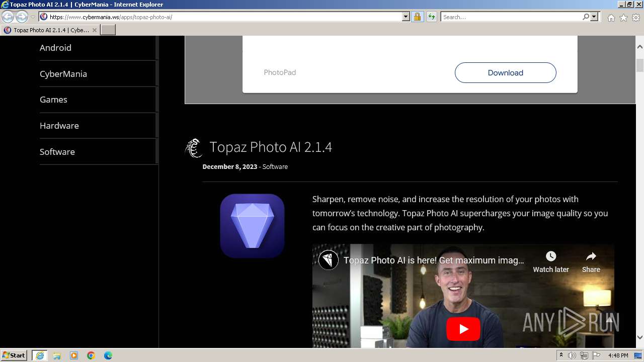Open File Explorer from the taskbar
This screenshot has width=644, height=362.
[x=57, y=355]
